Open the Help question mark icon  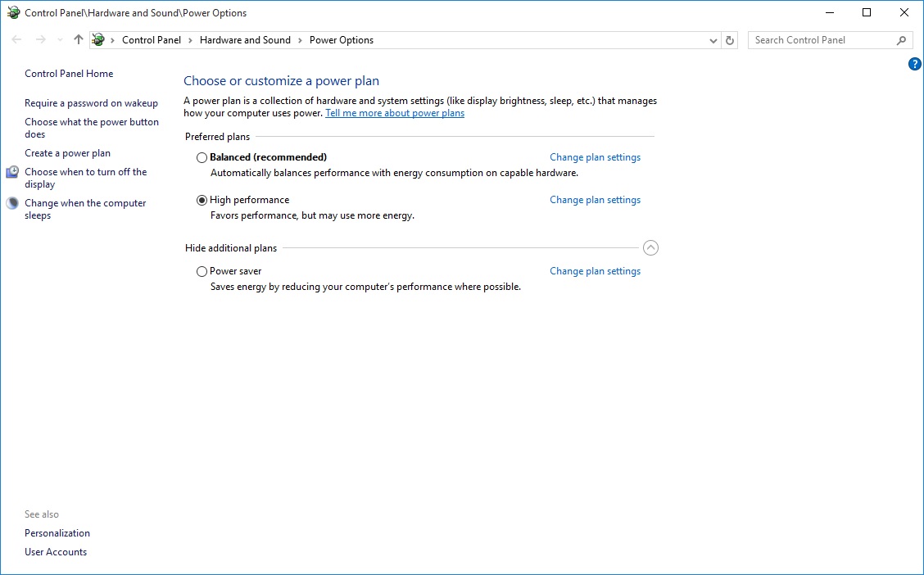(914, 63)
